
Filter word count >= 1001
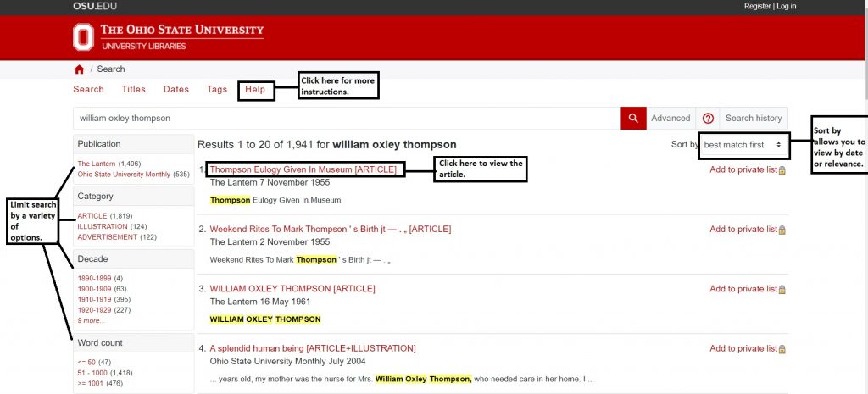point(90,384)
